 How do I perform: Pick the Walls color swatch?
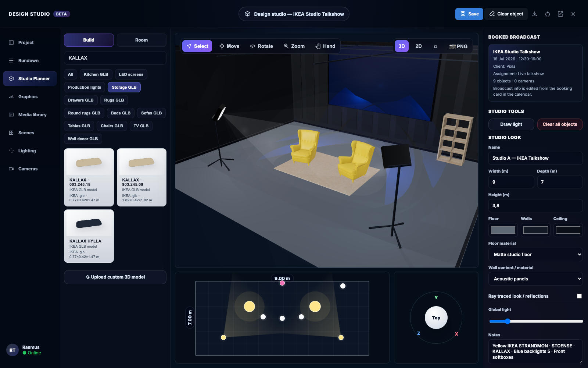[535, 230]
